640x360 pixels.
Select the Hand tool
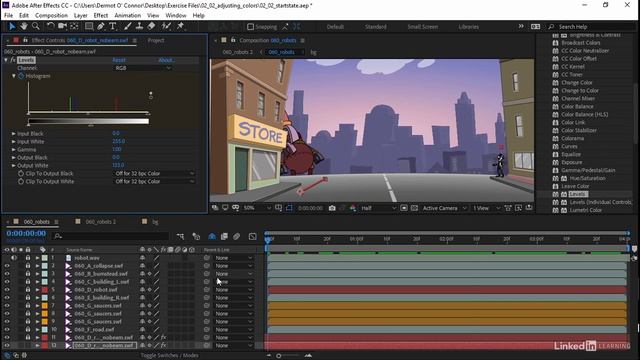coord(24,26)
